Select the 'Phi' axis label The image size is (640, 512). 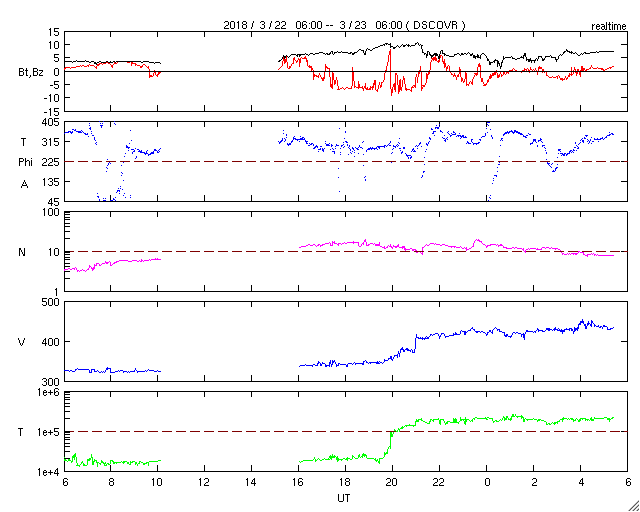pos(25,162)
